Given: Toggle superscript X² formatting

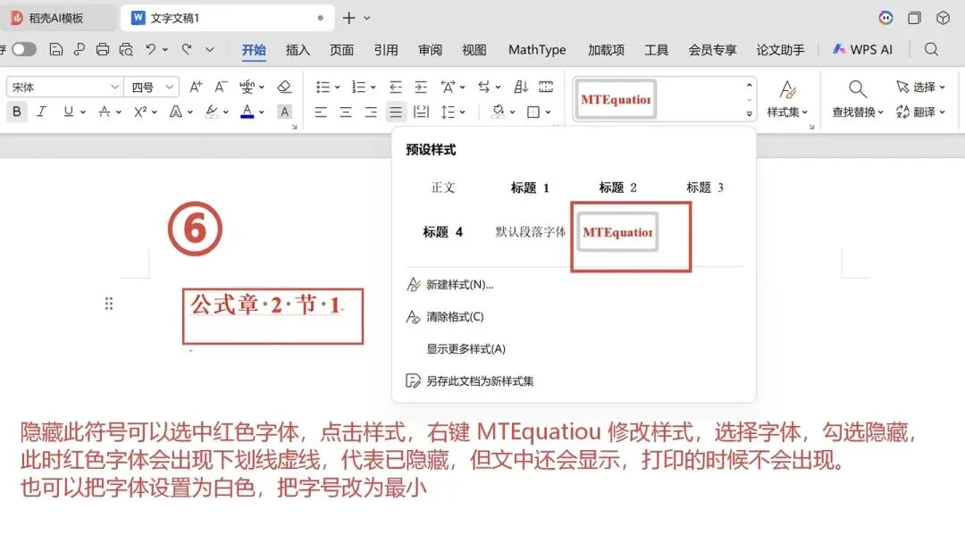Looking at the screenshot, I should point(140,112).
